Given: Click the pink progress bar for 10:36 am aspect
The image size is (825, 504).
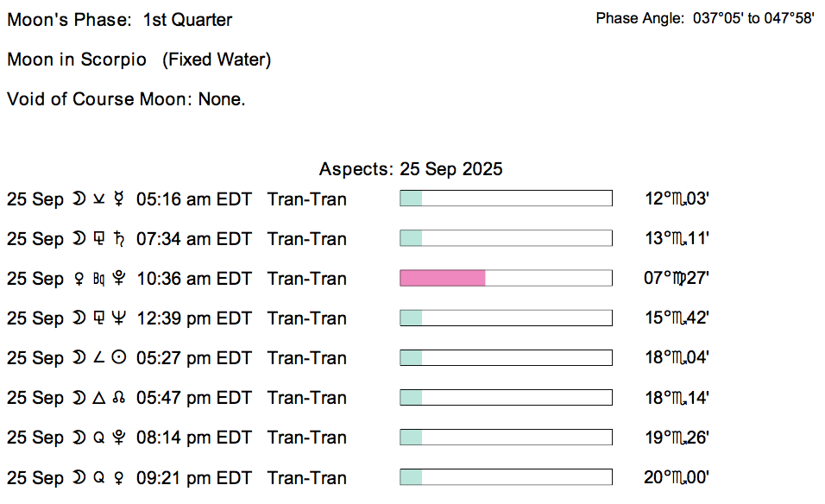Looking at the screenshot, I should tap(443, 278).
